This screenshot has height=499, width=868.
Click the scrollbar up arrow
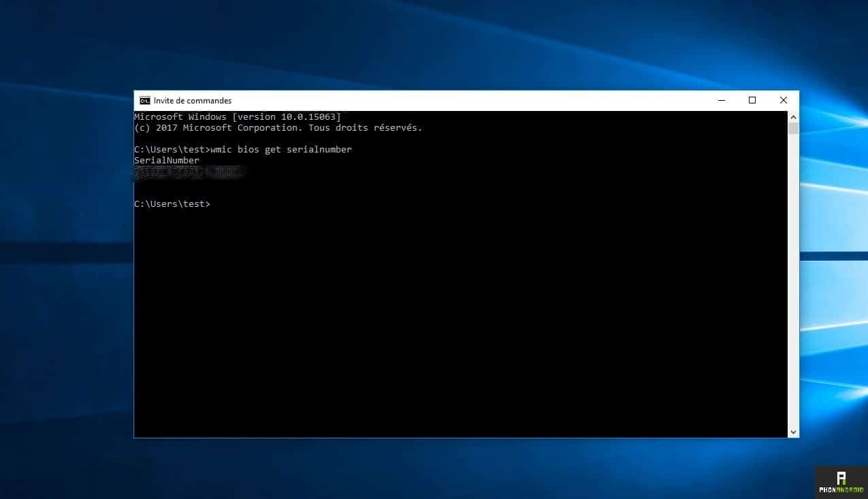(x=793, y=116)
